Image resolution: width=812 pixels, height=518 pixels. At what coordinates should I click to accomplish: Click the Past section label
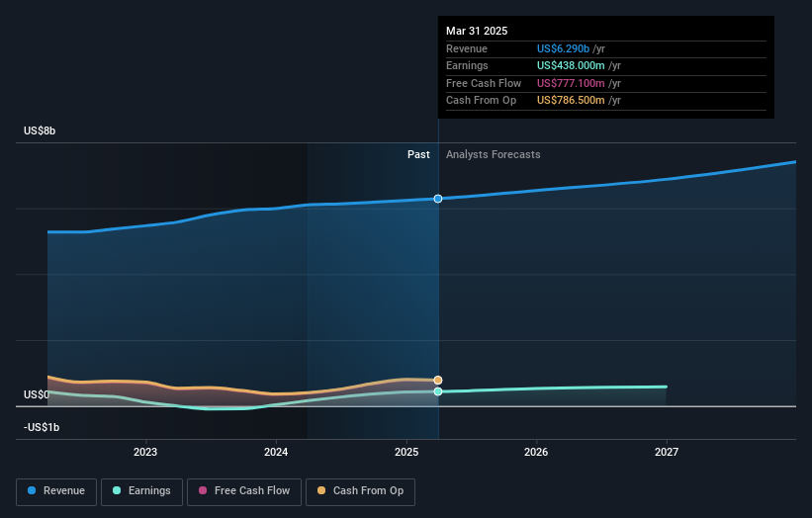pos(418,155)
